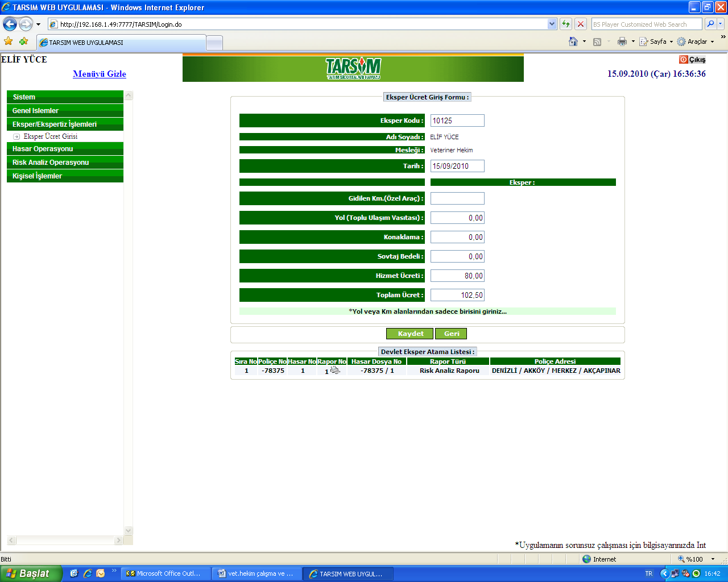Expand the Home button dropdown arrow
This screenshot has height=582, width=728.
pyautogui.click(x=584, y=41)
